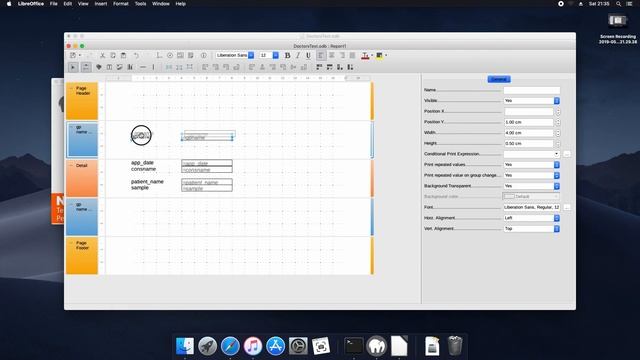Toggle Italic formatting
640x360 pixels.
point(298,55)
